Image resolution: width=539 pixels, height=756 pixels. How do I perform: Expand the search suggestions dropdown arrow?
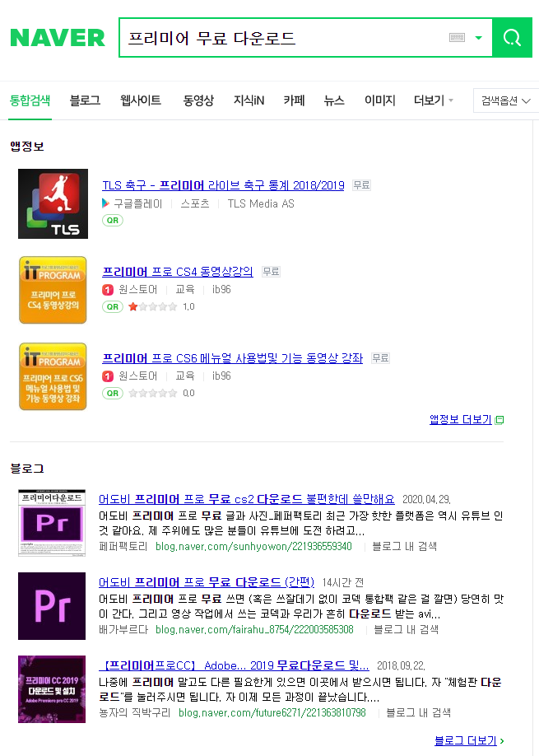click(478, 38)
